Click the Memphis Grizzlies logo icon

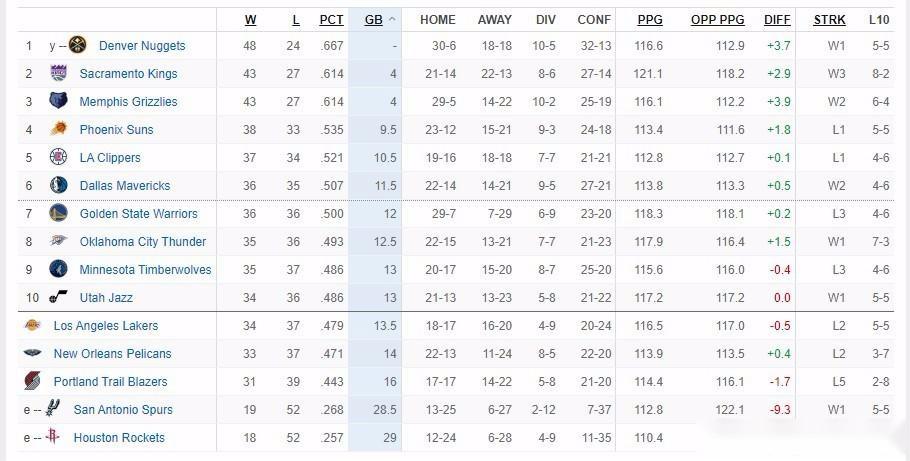coord(59,101)
